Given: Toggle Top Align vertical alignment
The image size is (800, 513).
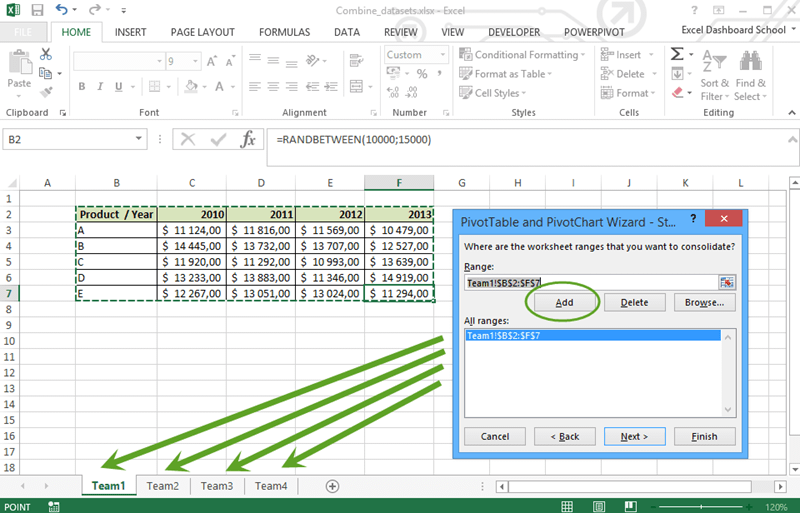Looking at the screenshot, I should coord(255,58).
